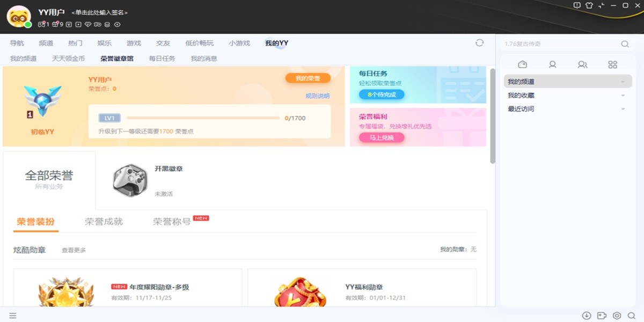Select the contacts (single person) icon in sidebar
Viewport: 644px width, 322px height.
(552, 64)
